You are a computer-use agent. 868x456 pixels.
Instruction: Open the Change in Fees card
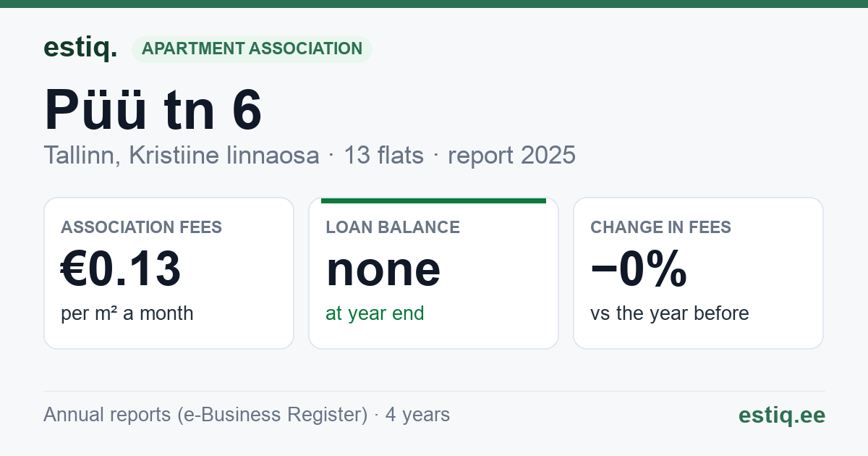coord(698,273)
